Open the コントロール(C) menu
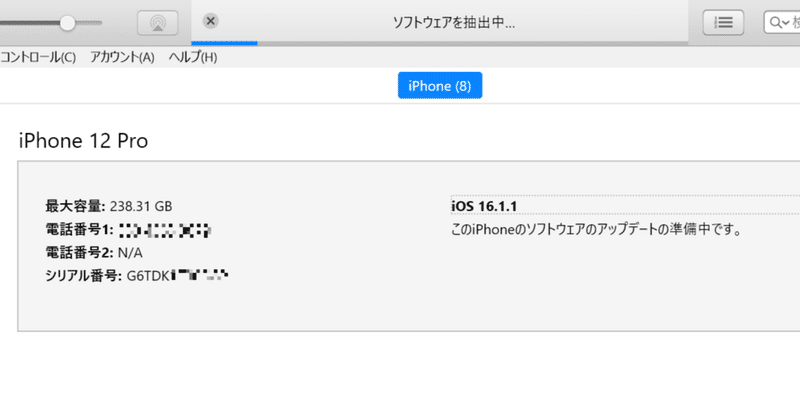800x419 pixels. coord(38,57)
